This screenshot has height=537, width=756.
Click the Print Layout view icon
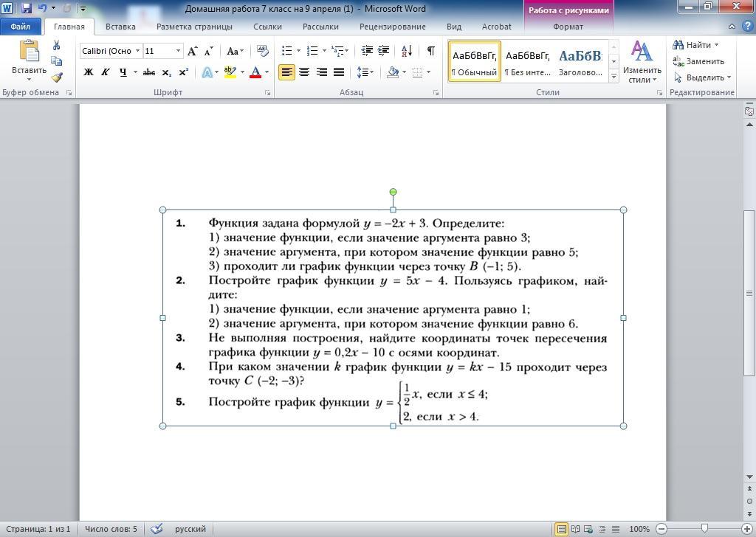tap(561, 529)
